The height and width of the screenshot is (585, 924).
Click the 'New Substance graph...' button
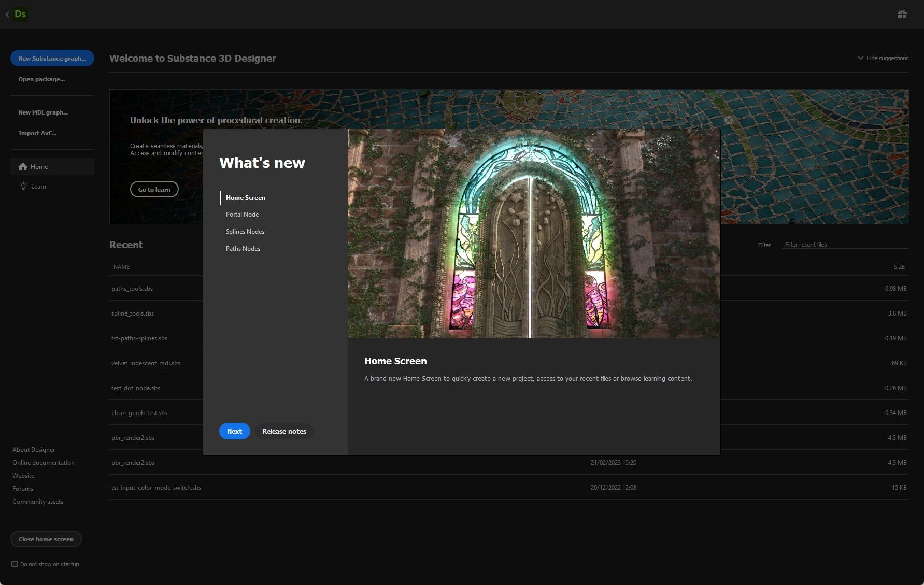click(52, 58)
